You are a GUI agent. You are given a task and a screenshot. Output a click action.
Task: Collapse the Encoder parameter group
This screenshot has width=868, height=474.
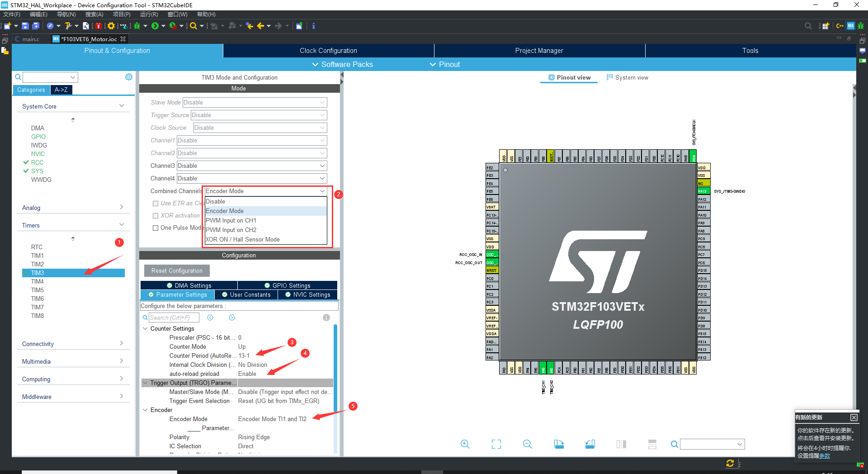[x=145, y=410]
